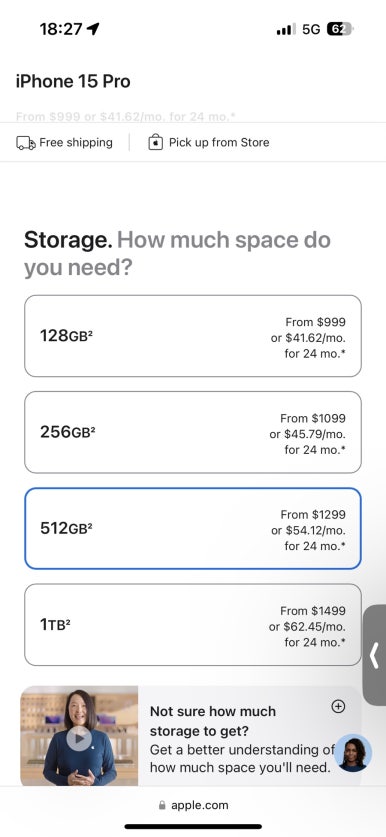386x837 pixels.
Task: Choose the 1TB storage option
Action: click(193, 625)
